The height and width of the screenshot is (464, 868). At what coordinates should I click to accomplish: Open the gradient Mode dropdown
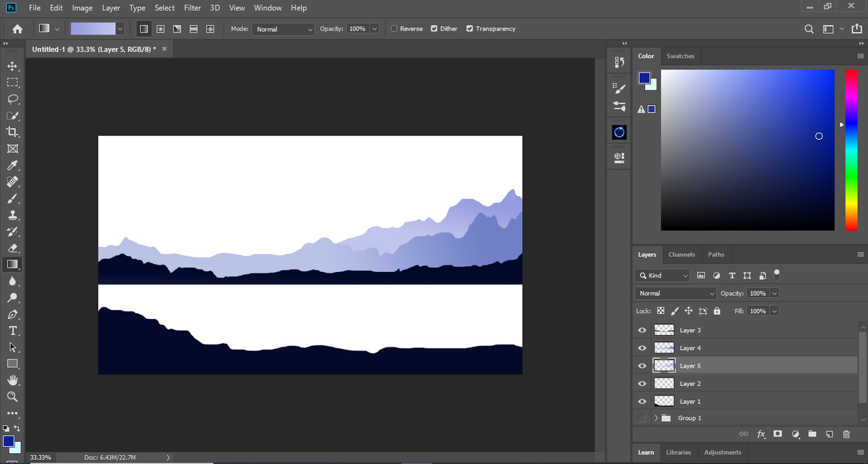(283, 29)
